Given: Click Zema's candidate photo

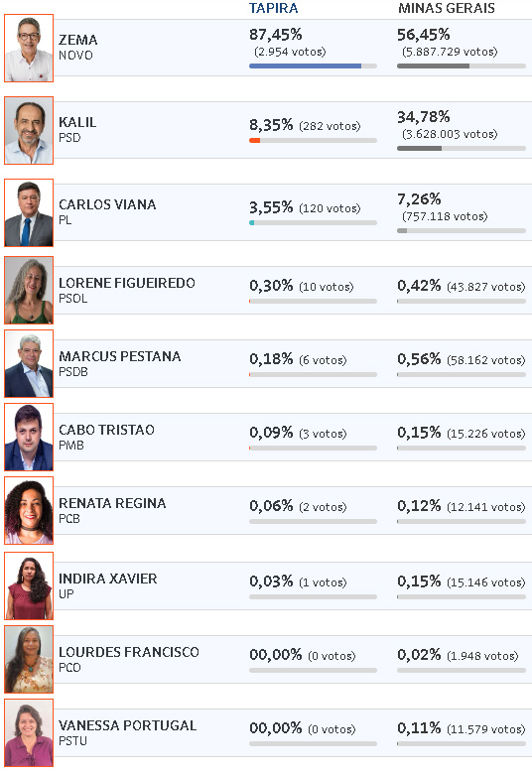Looking at the screenshot, I should click(x=29, y=48).
